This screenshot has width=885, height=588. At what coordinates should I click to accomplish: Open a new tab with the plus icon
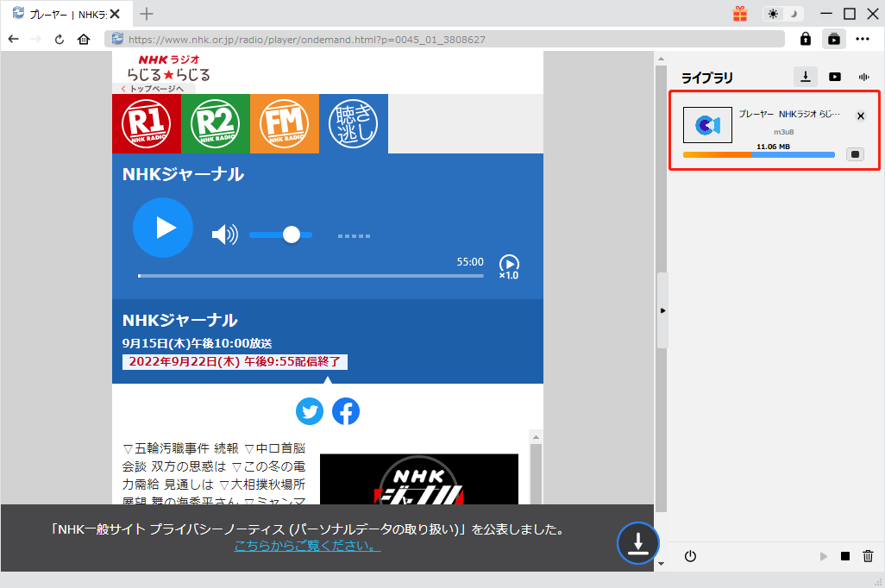click(x=146, y=14)
